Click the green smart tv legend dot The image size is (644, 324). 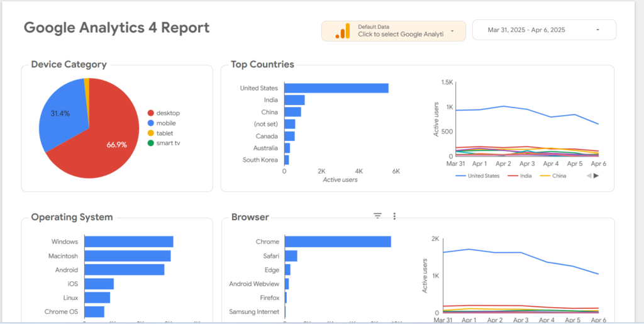point(150,143)
